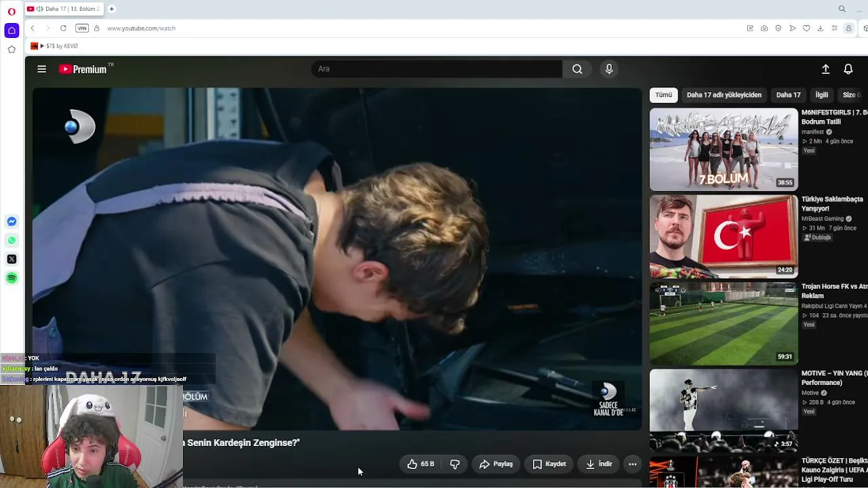Open Messenger in Opera sidebar

[12, 222]
